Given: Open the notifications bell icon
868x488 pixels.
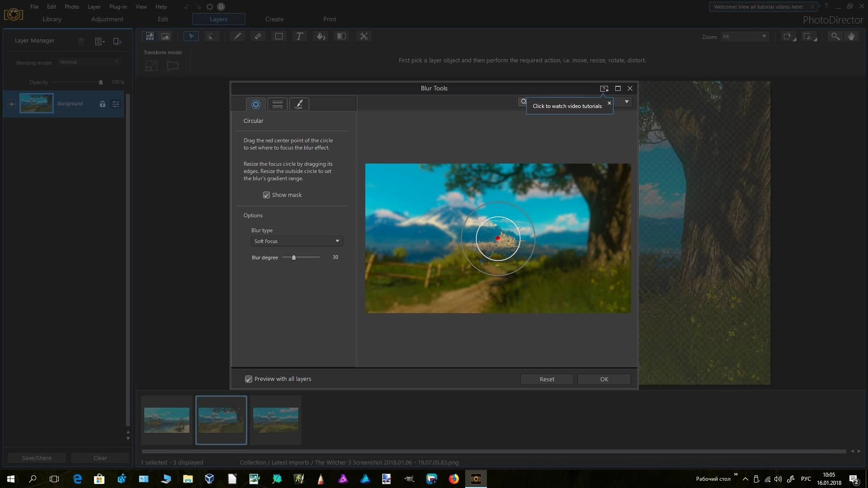Looking at the screenshot, I should point(221,7).
